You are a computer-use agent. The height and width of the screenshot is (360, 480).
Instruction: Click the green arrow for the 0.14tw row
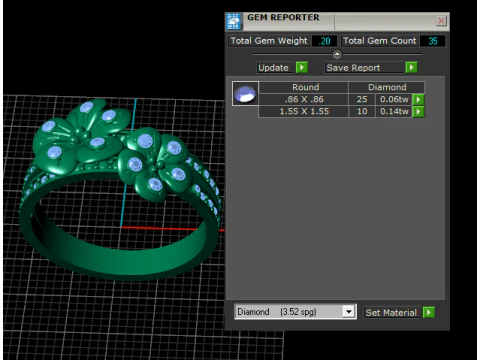point(418,111)
